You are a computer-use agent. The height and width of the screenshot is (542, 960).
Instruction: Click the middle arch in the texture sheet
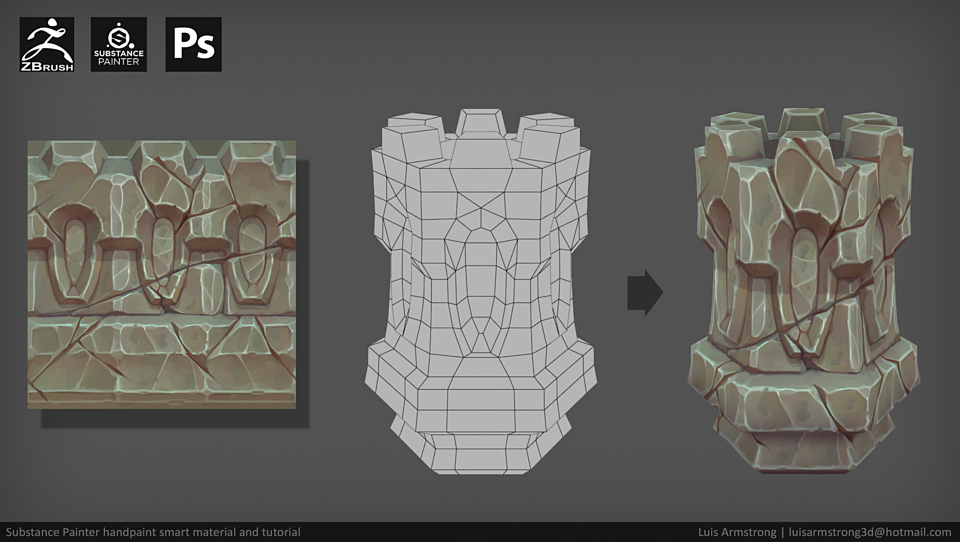(162, 255)
